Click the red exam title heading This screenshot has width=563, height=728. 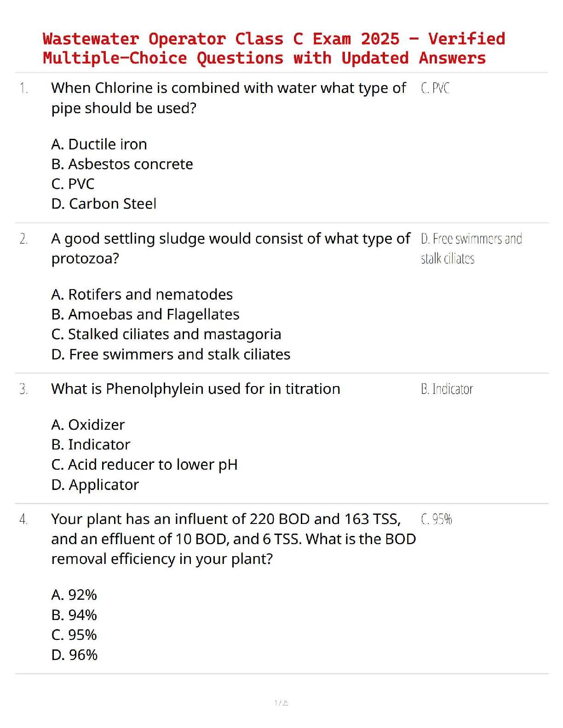[274, 48]
